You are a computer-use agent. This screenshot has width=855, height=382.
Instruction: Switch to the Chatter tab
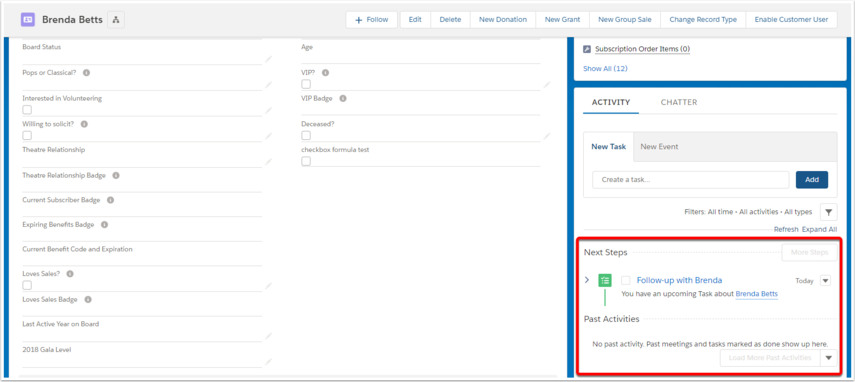pos(679,102)
